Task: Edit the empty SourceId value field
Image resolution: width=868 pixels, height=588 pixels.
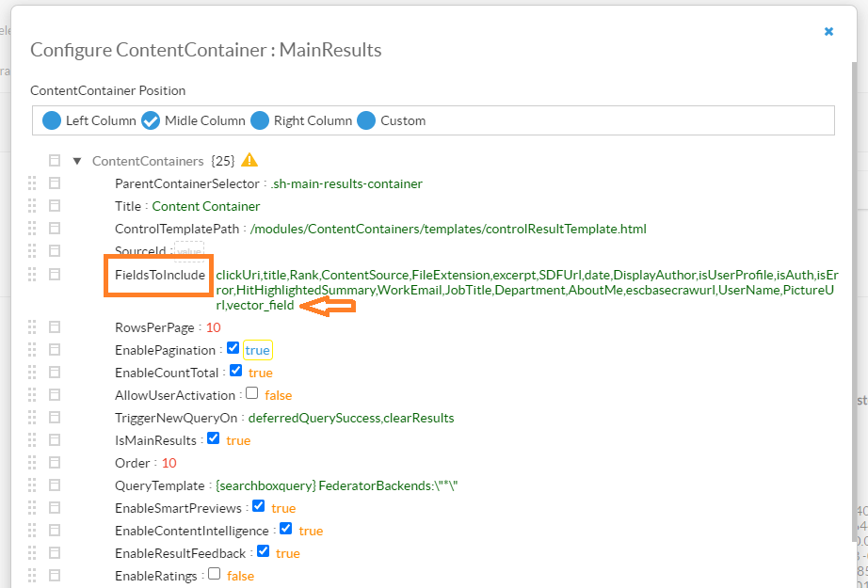Action: click(188, 251)
